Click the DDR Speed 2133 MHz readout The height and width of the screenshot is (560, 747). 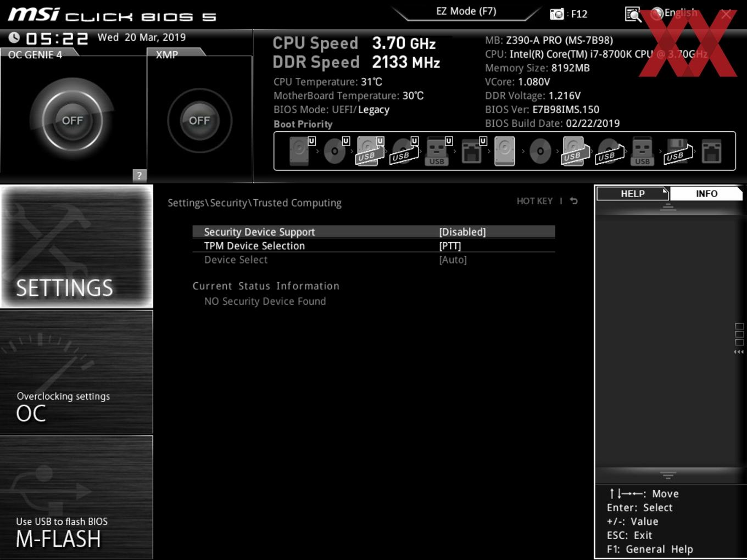point(356,62)
